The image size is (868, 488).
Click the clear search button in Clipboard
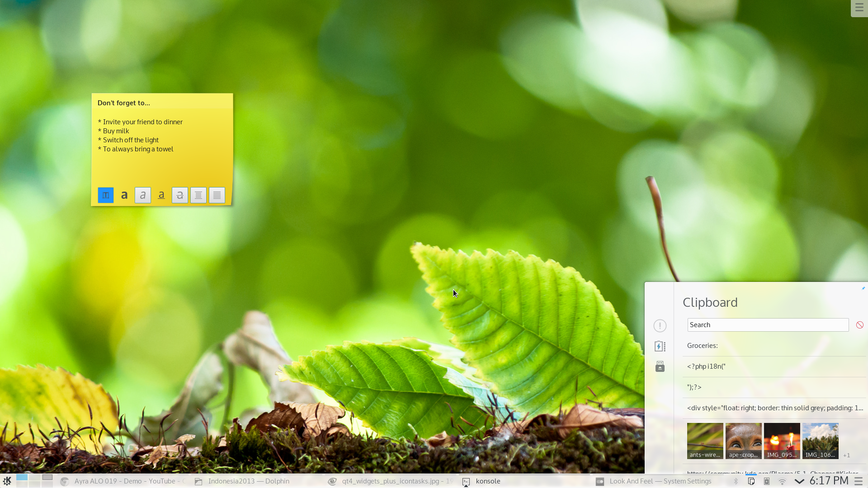coord(860,325)
